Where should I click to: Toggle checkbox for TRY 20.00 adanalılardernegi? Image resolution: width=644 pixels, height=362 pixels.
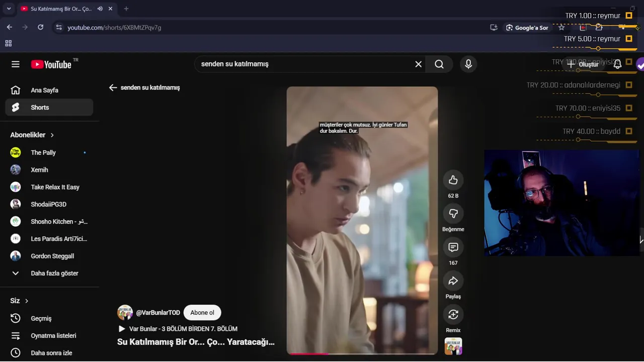(629, 85)
